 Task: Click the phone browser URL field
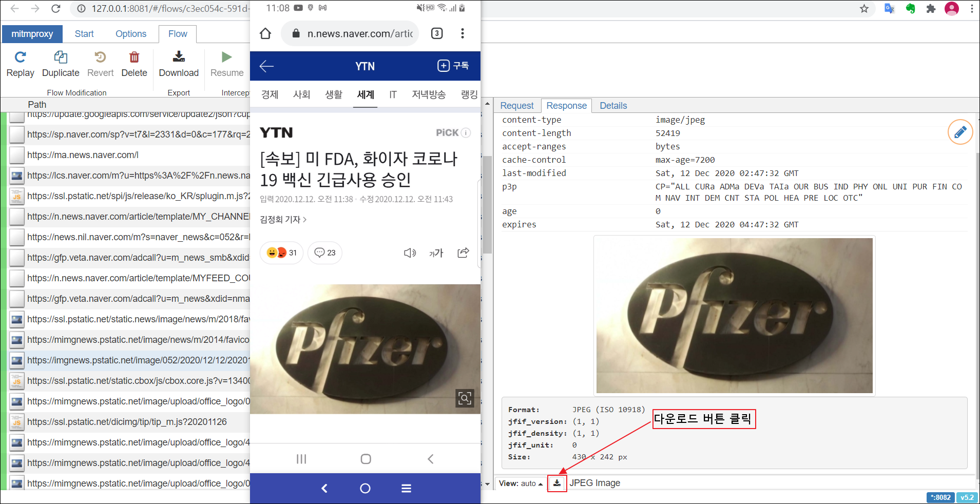point(350,33)
